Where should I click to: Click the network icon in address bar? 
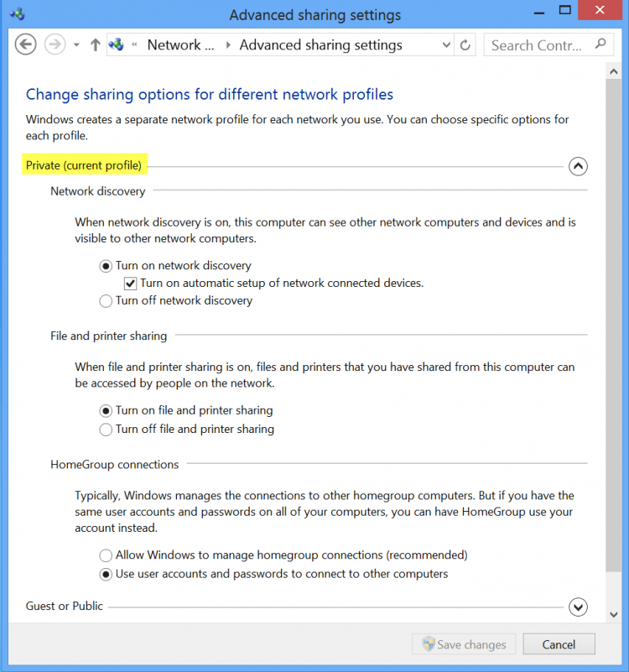click(x=116, y=44)
